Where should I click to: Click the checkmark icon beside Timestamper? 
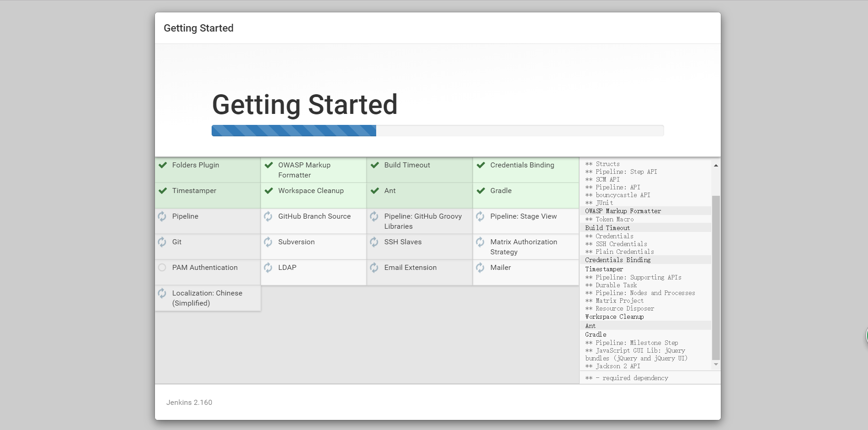click(x=163, y=191)
